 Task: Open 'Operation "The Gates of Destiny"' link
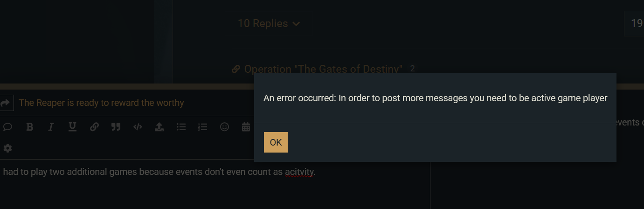pos(323,70)
